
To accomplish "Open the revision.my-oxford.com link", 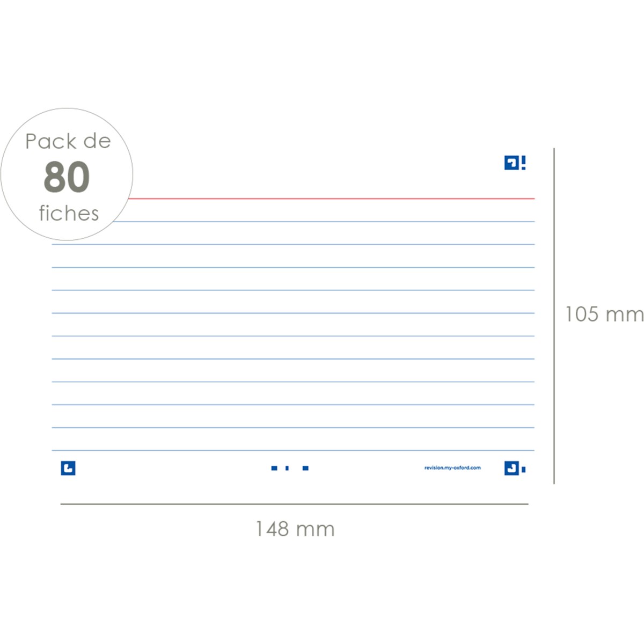I will (x=452, y=468).
